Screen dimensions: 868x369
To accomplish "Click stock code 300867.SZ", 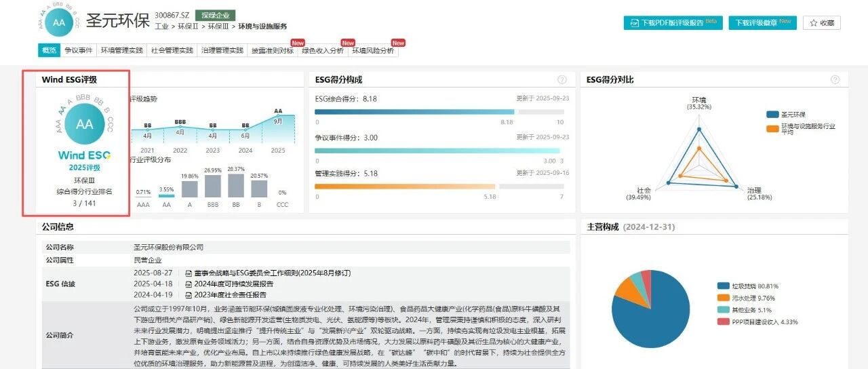I will coord(173,15).
